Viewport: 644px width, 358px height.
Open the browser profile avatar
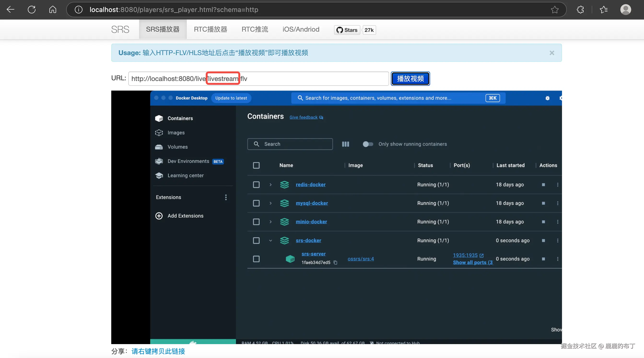[x=626, y=10]
